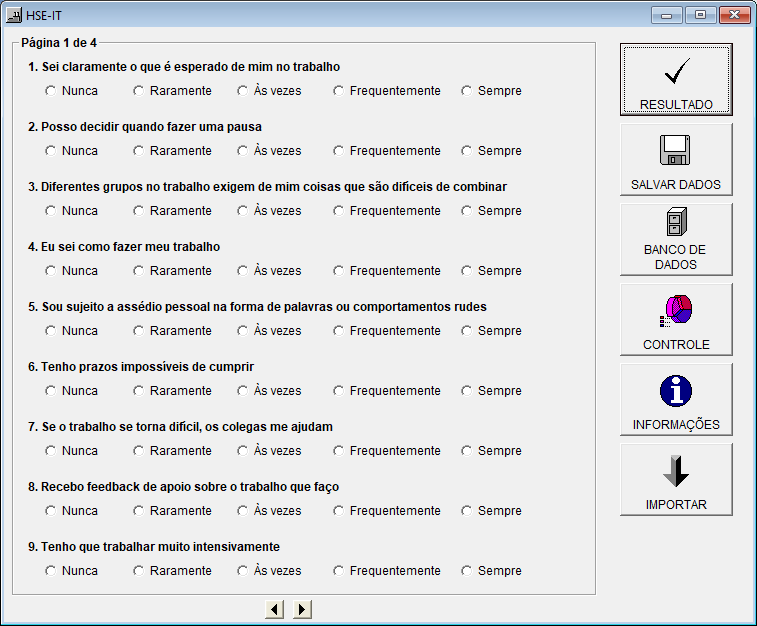Click the IMPORTAR down-arrow button
Viewport: 757px width, 626px height.
tap(676, 479)
